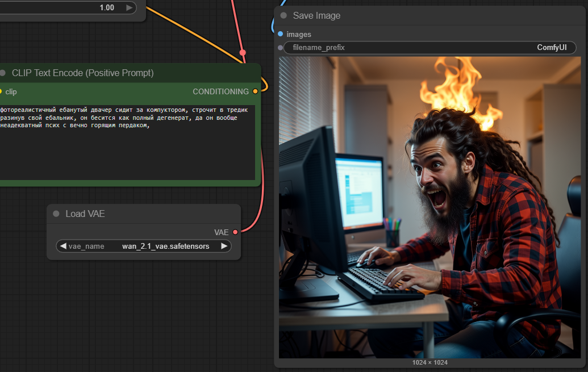Select the next vae_name with the right arrow
Screen dimensions: 588x372
[x=224, y=246]
